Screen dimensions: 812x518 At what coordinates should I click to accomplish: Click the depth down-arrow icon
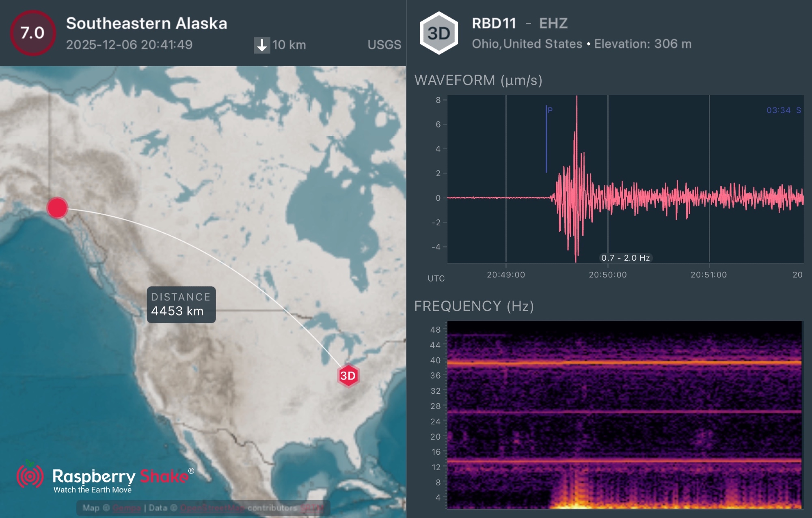pyautogui.click(x=262, y=45)
